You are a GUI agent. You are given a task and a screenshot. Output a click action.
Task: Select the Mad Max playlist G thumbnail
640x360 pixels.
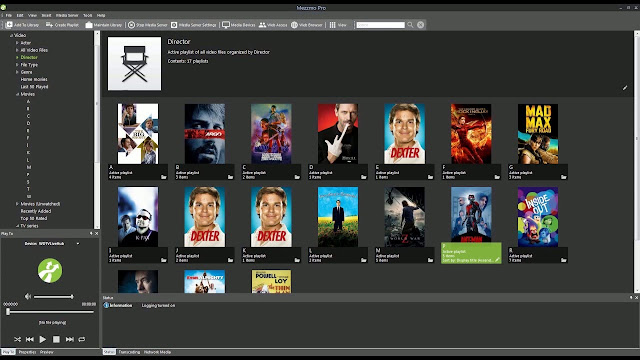pos(538,134)
